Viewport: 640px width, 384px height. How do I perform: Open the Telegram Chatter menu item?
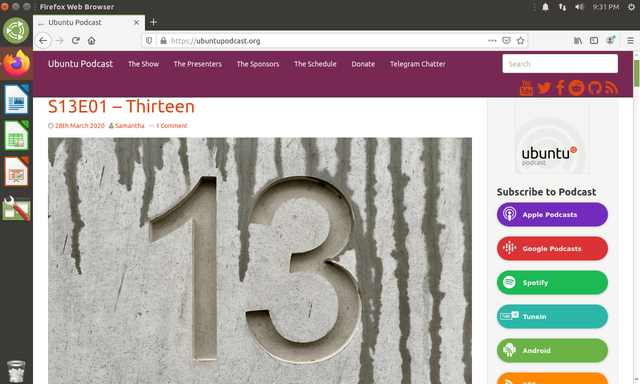(418, 64)
